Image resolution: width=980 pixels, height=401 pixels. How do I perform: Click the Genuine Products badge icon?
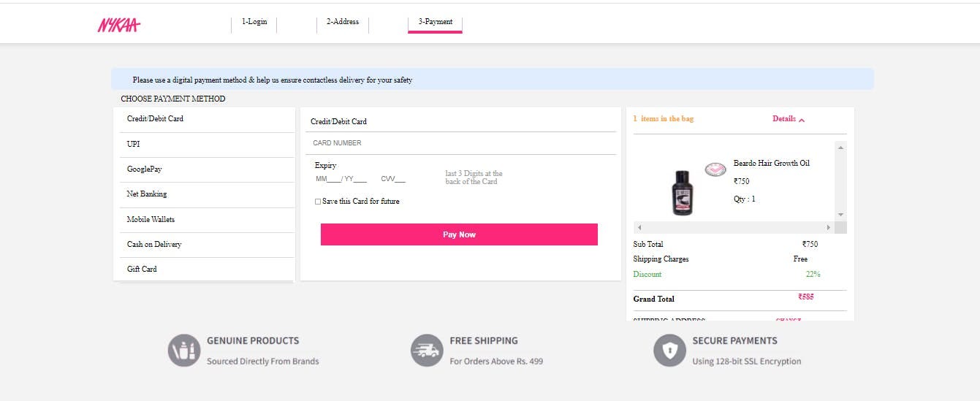point(183,351)
